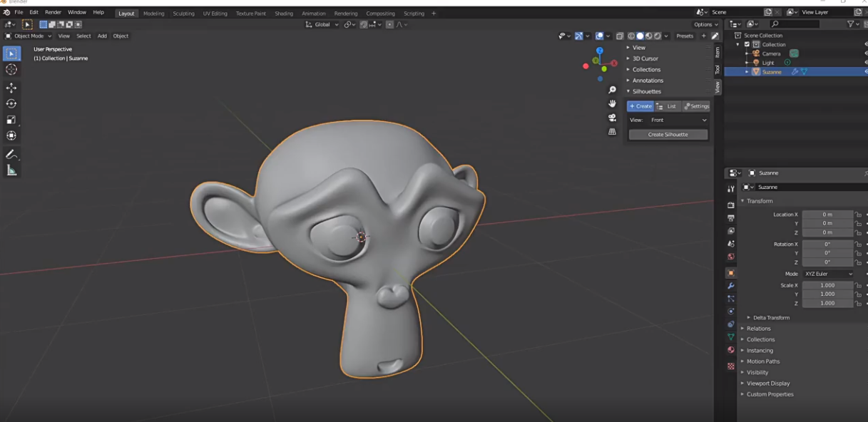Click the Presets button
Viewport: 868px width, 422px height.
685,36
